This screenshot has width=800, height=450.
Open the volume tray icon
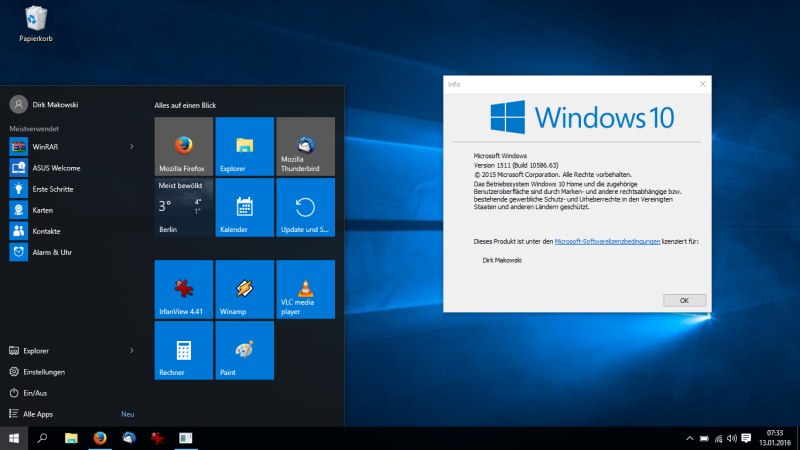(x=732, y=438)
